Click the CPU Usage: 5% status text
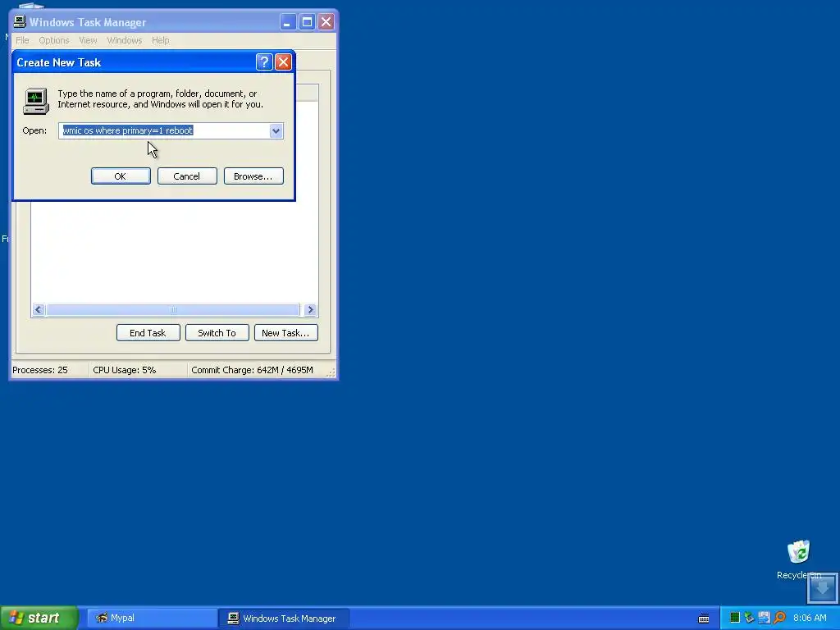 click(x=125, y=370)
